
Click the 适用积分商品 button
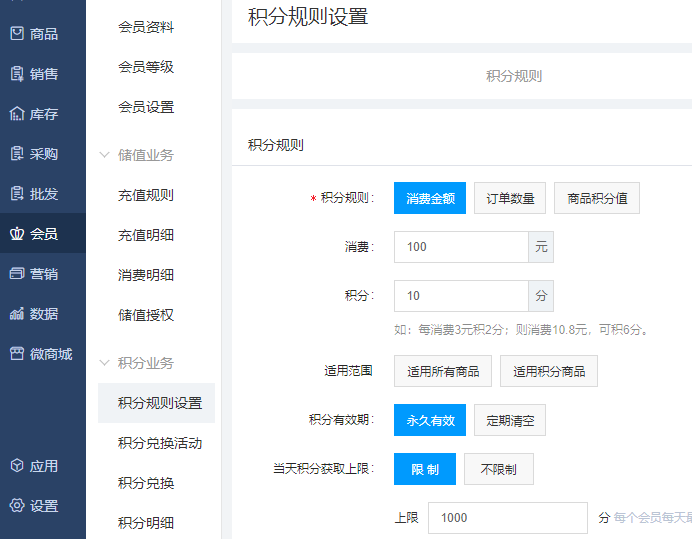pyautogui.click(x=548, y=371)
